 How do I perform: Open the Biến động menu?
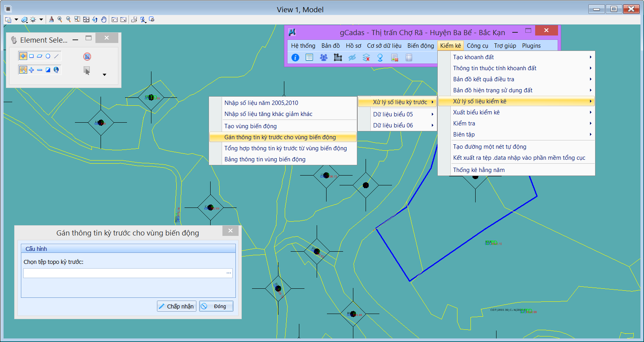(420, 46)
